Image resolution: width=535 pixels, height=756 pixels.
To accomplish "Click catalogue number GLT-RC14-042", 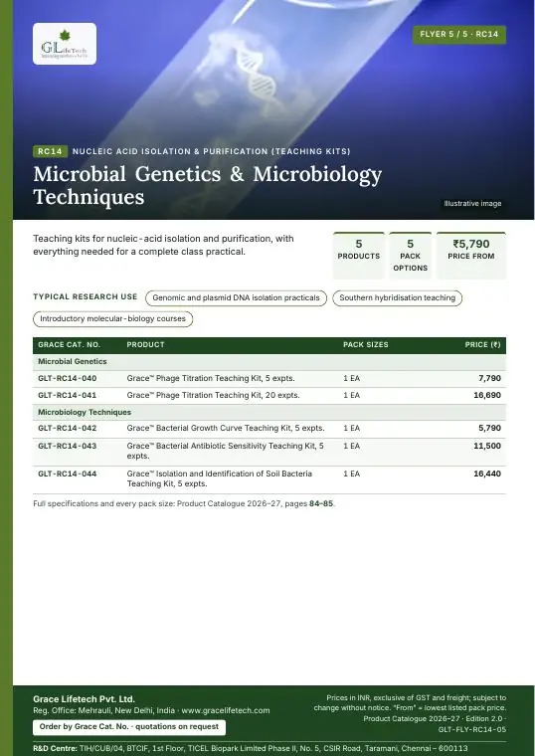I will click(67, 428).
